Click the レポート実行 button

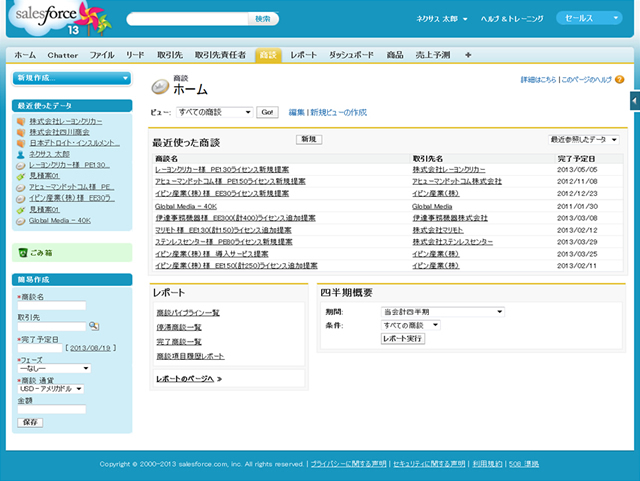point(403,338)
